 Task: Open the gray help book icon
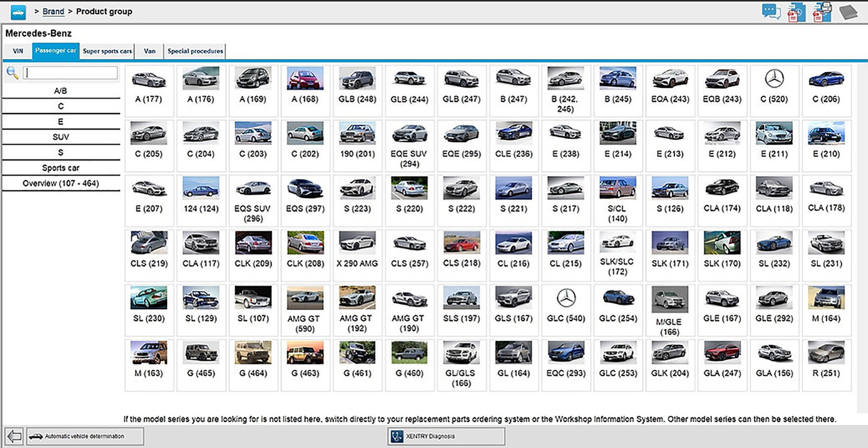(849, 12)
